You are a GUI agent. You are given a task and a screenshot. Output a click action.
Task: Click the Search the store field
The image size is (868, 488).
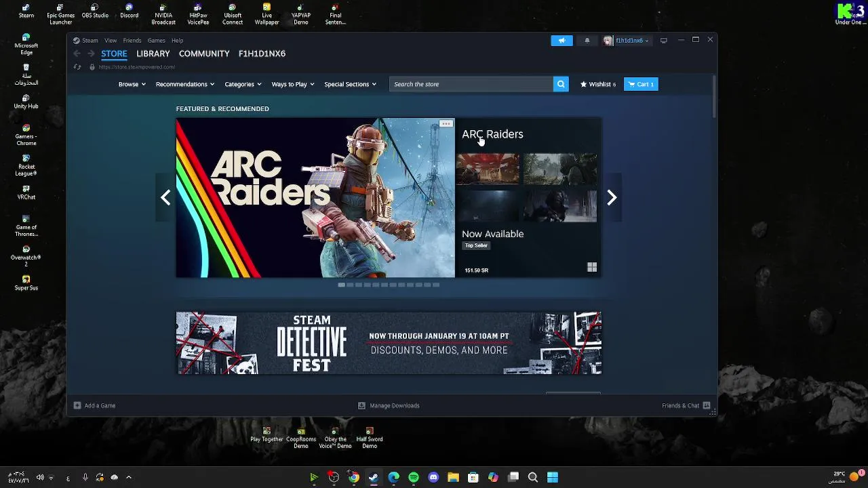pyautogui.click(x=471, y=84)
